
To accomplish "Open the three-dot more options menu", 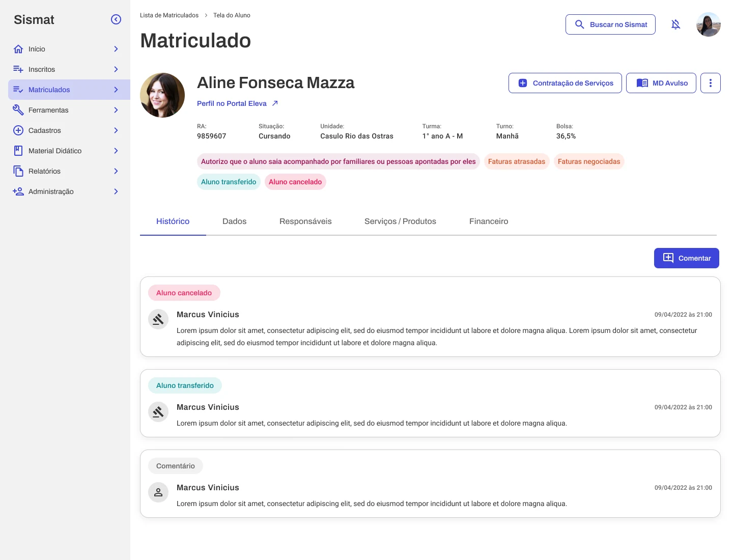I will (x=711, y=83).
